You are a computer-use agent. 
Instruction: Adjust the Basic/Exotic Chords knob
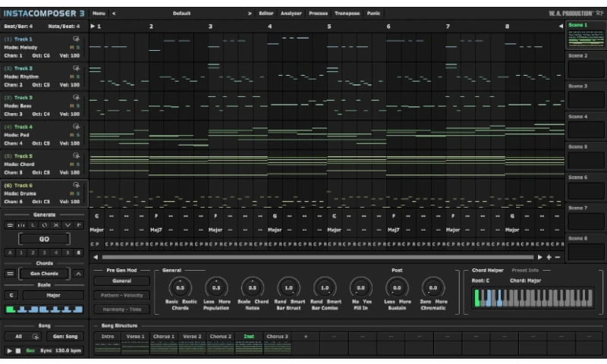(x=180, y=287)
